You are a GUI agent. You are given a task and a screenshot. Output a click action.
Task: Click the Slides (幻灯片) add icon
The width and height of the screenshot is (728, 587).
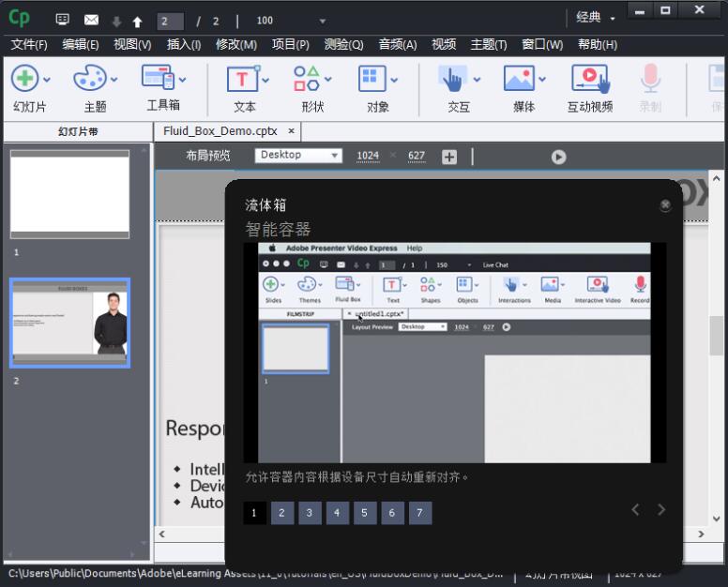coord(24,78)
